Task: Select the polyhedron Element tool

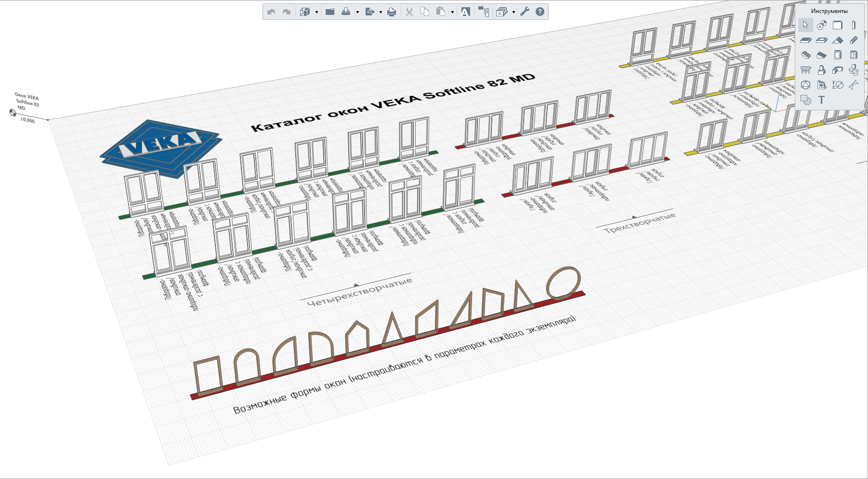Action: click(806, 85)
